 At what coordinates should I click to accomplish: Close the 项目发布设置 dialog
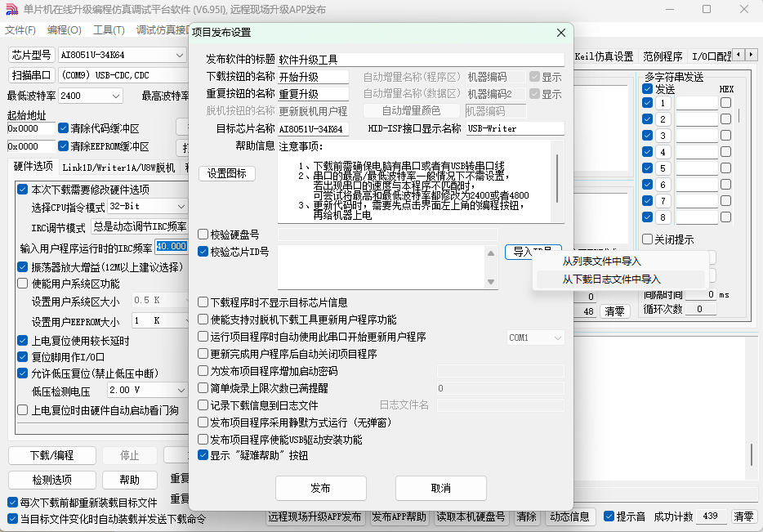(x=560, y=33)
